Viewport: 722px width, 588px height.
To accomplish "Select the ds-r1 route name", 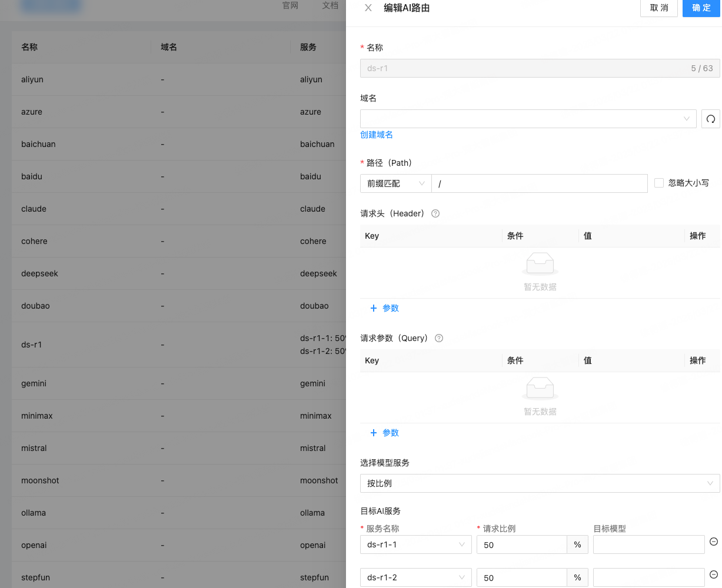I will [x=32, y=345].
